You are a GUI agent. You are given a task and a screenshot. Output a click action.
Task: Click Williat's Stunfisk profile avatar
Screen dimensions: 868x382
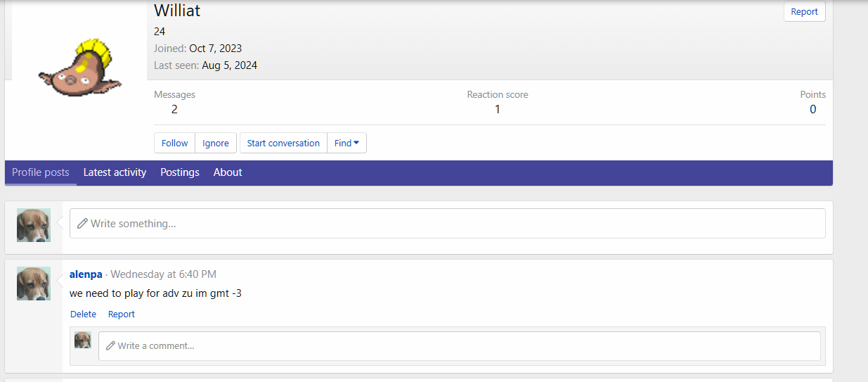pyautogui.click(x=79, y=67)
